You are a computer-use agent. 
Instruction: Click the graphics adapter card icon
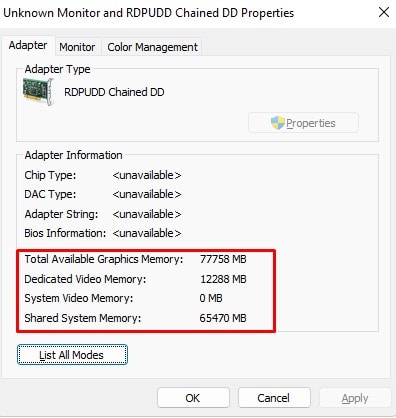click(38, 92)
